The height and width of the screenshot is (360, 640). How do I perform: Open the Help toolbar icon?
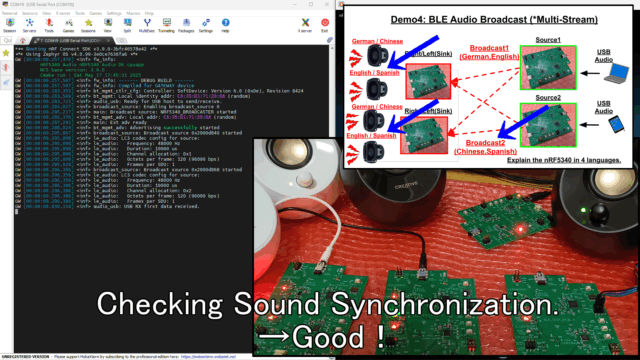225,25
